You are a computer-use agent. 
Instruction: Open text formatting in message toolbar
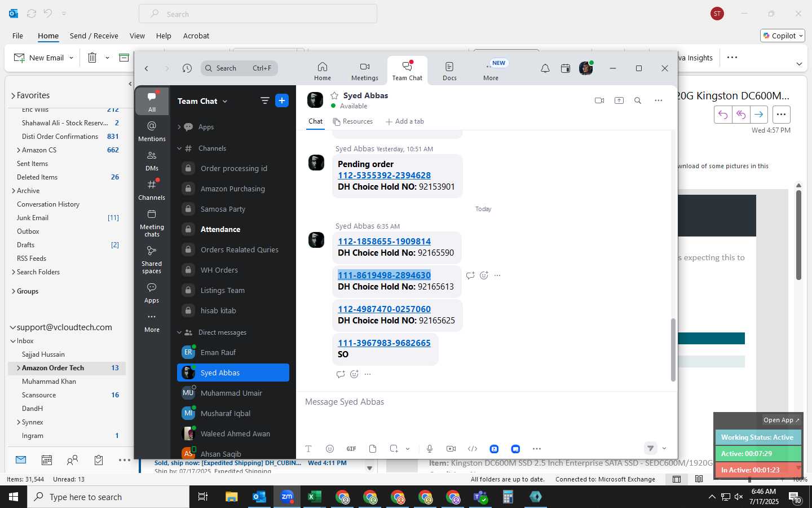point(308,449)
